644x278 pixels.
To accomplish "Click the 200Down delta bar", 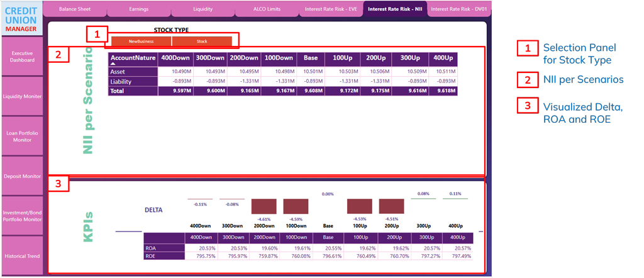I will click(264, 206).
